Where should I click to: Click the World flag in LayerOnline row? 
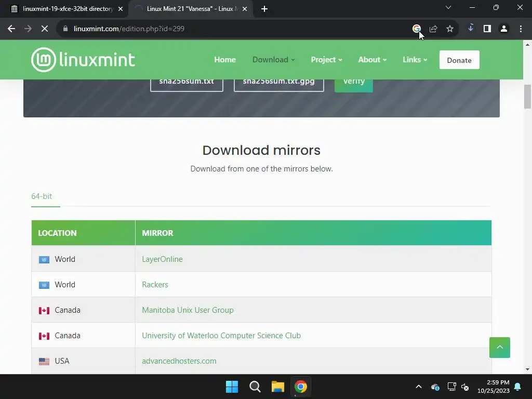(44, 260)
